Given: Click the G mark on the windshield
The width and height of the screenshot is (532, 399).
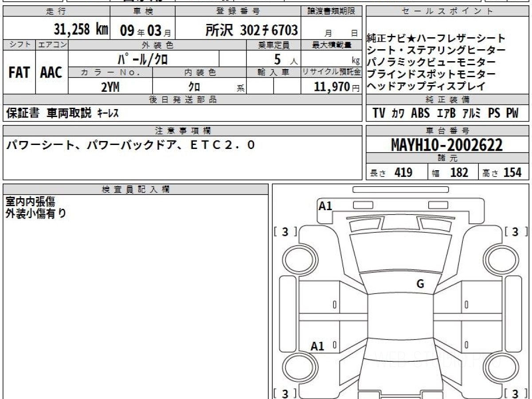Looking at the screenshot, I should [x=420, y=284].
